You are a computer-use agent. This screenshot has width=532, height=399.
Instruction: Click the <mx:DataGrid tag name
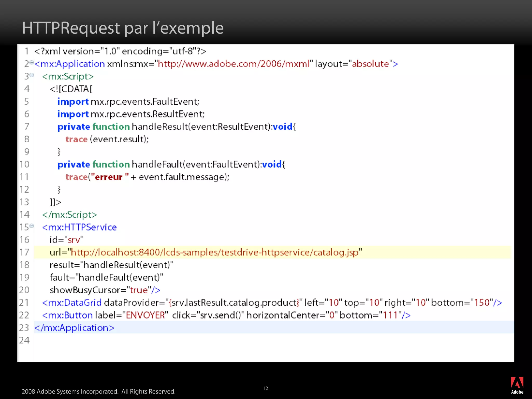click(72, 302)
